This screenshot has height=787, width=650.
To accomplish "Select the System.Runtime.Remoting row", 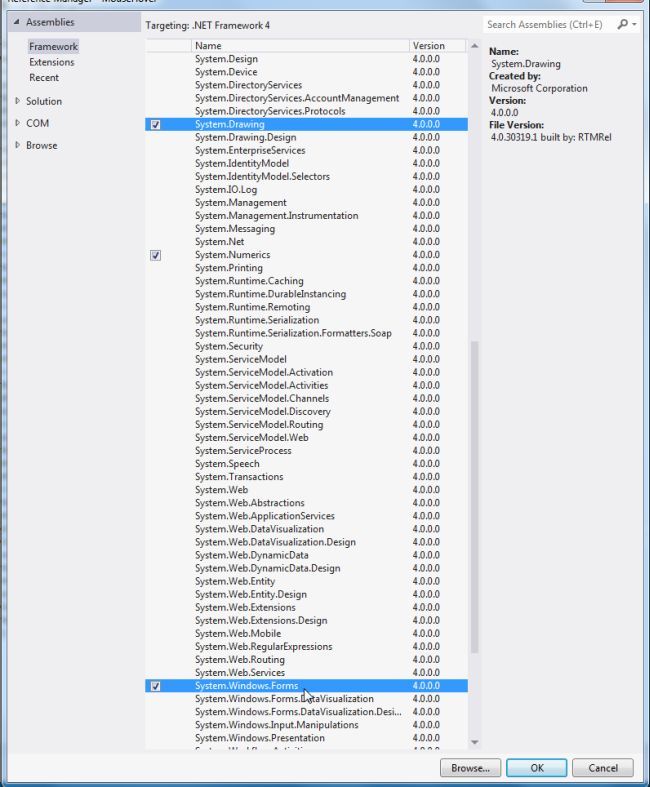I will (306, 307).
